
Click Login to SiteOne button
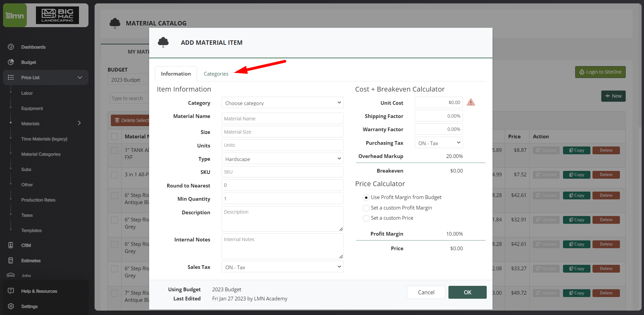point(600,72)
